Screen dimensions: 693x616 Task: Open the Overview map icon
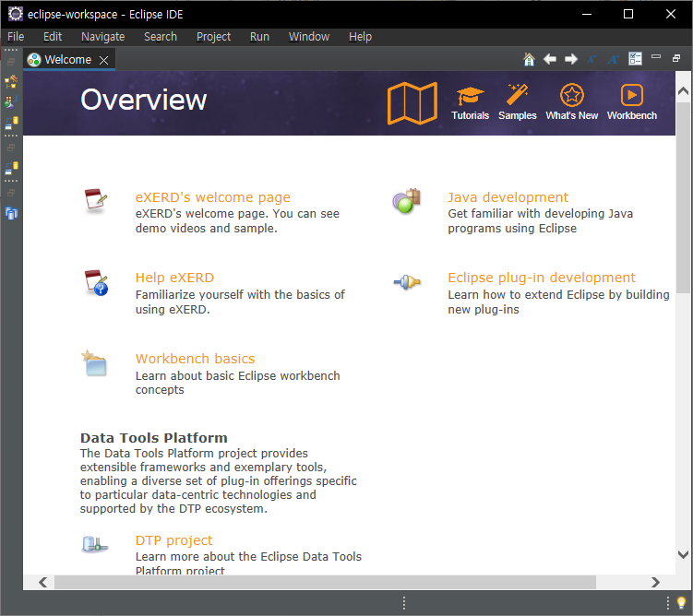tap(412, 103)
